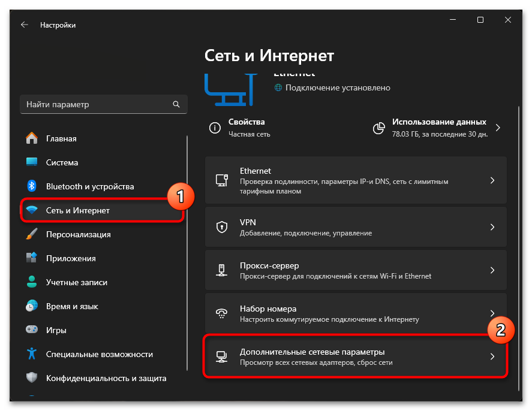
Task: Click the shield icon for Конфиденциальность и защита
Action: pyautogui.click(x=32, y=377)
